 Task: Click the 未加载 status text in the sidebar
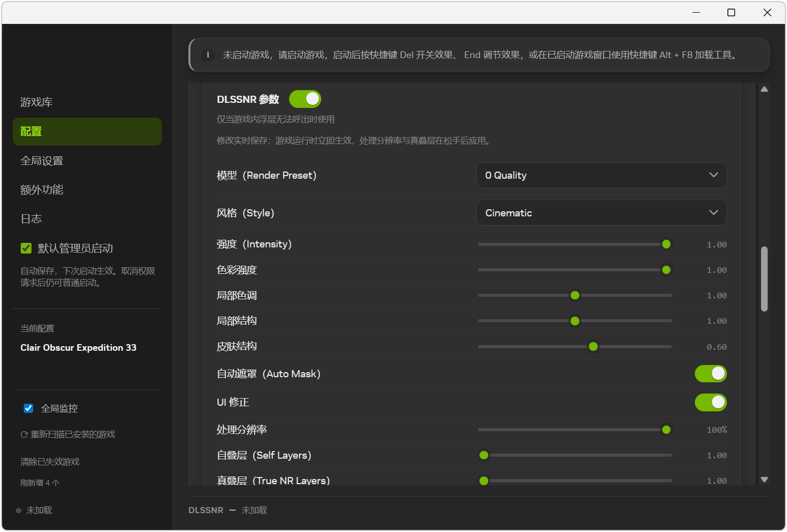click(39, 511)
